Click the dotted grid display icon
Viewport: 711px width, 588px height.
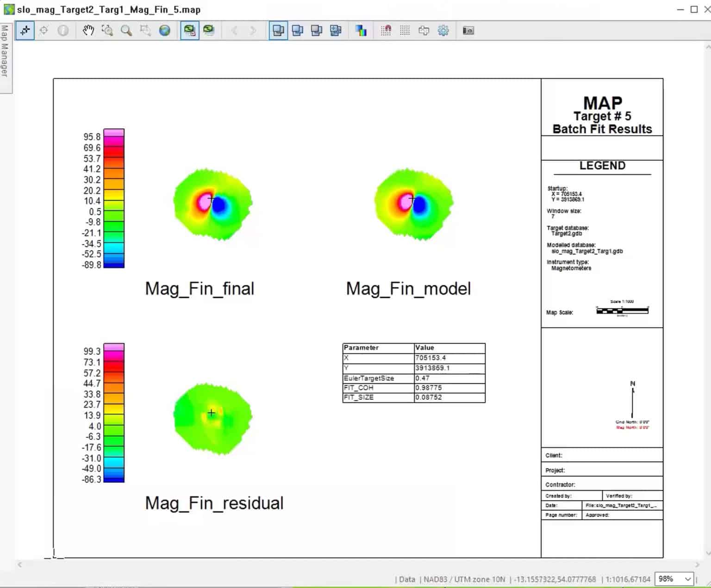(x=404, y=30)
